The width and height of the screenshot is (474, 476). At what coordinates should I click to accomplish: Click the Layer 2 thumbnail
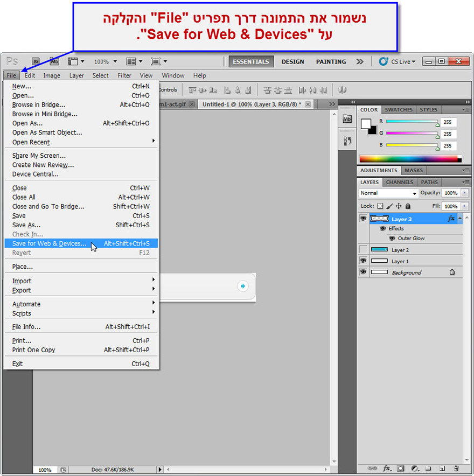click(379, 249)
